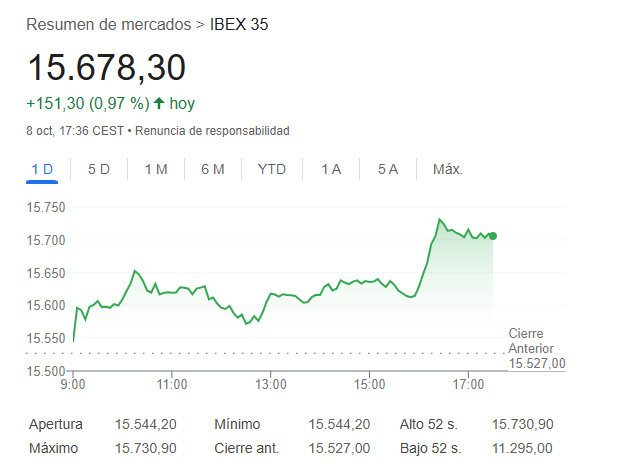Click the 15.678,30 index price
The image size is (617, 473).
(x=106, y=68)
